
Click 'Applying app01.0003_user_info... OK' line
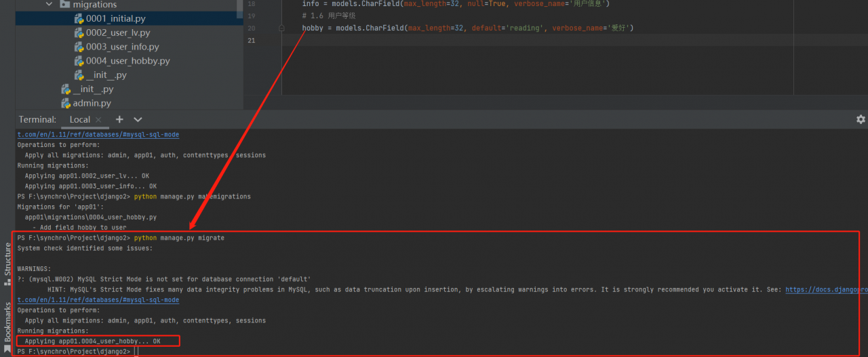click(x=91, y=186)
